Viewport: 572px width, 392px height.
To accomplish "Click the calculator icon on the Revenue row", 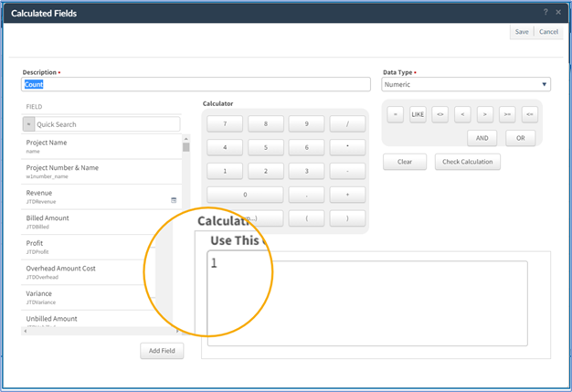I will [x=174, y=199].
